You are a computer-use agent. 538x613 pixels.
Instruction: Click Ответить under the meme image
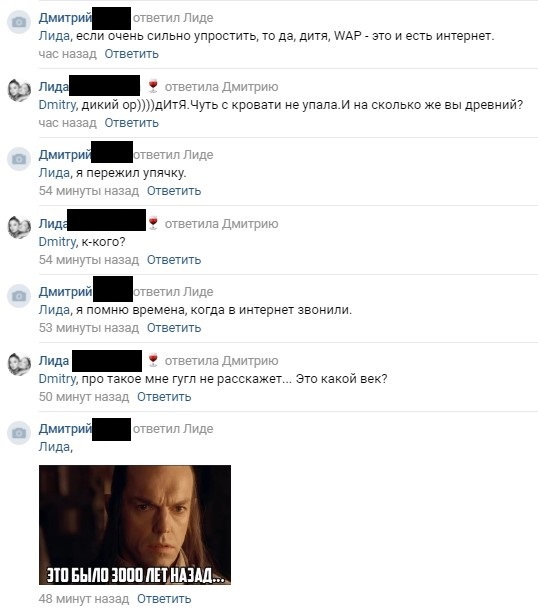[x=164, y=599]
